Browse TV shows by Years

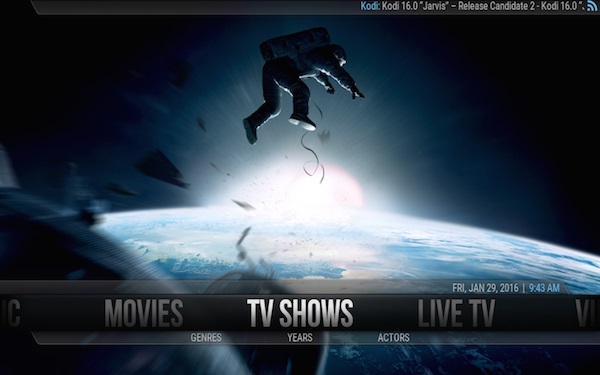click(x=300, y=338)
